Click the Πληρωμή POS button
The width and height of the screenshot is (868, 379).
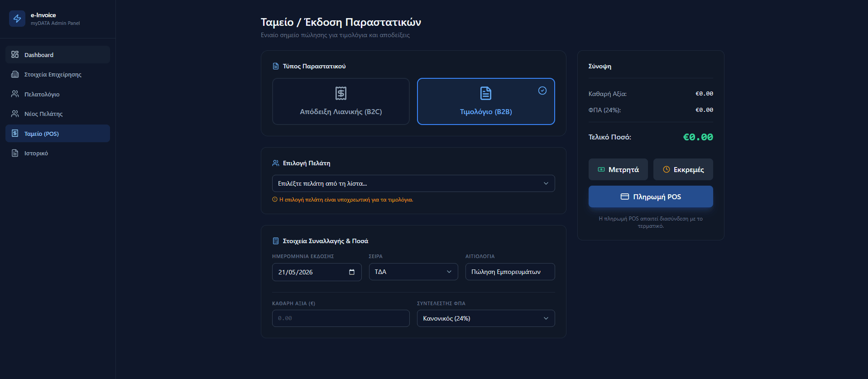[651, 197]
